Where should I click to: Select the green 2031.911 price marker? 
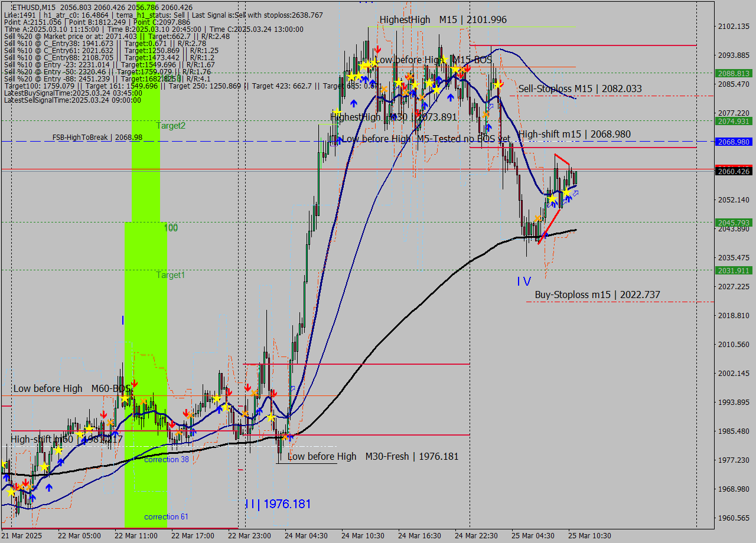click(734, 270)
